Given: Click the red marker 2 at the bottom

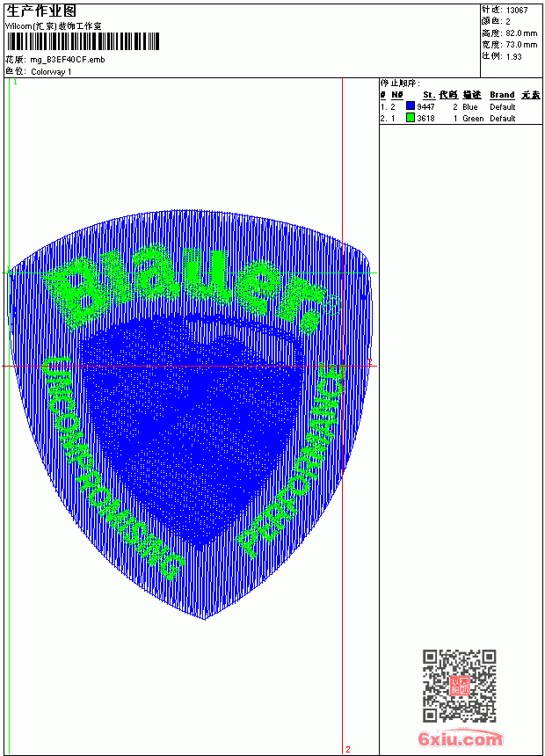Looking at the screenshot, I should click(x=348, y=750).
